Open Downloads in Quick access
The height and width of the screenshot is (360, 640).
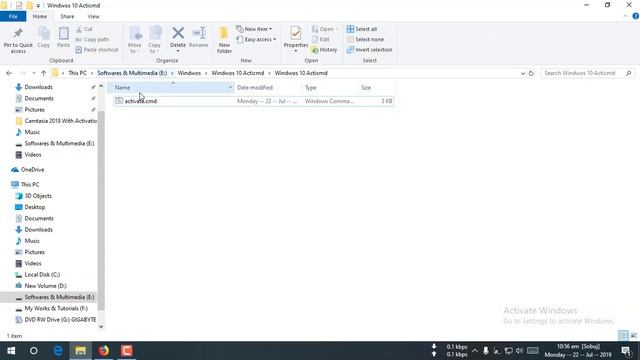[38, 87]
